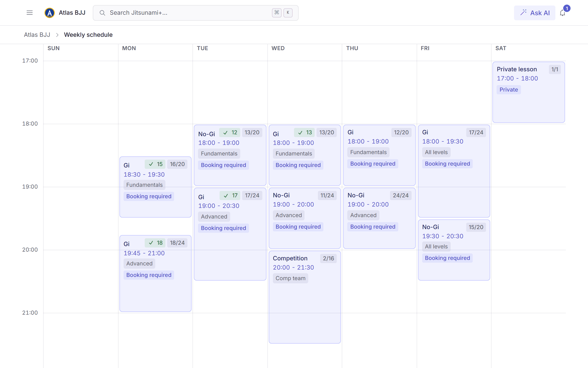The width and height of the screenshot is (588, 368).
Task: Click the Atlas BJJ name in the header
Action: (x=72, y=13)
